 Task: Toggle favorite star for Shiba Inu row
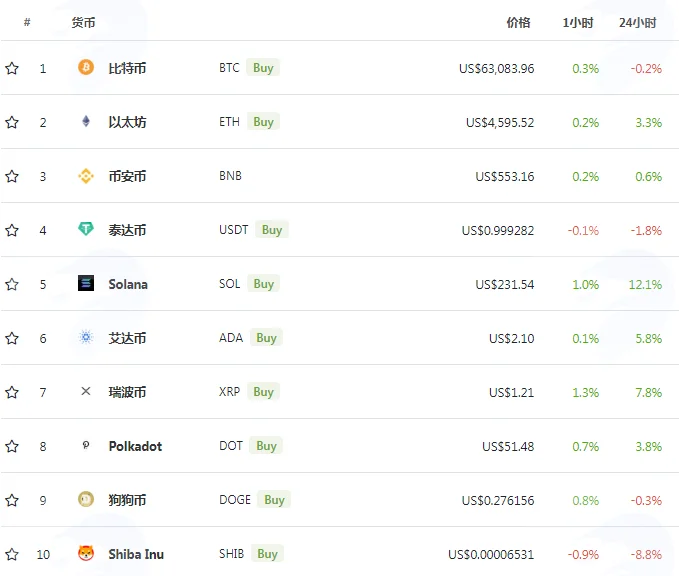(12, 554)
